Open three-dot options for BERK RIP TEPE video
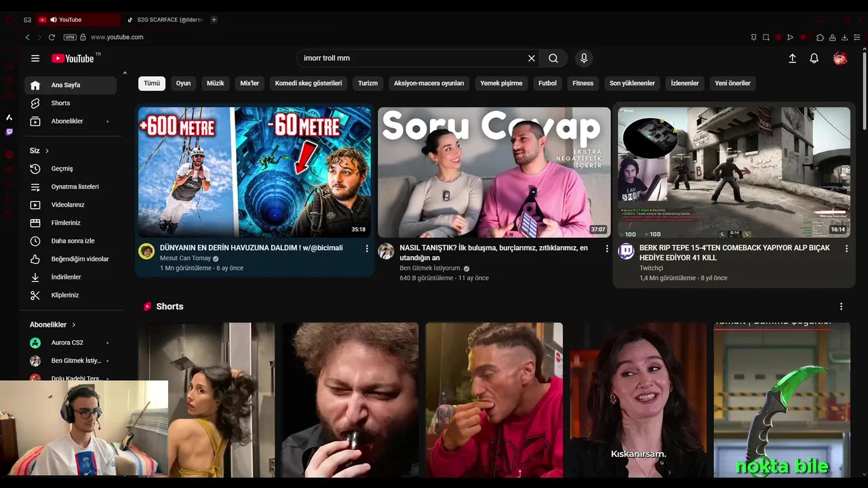 (846, 249)
